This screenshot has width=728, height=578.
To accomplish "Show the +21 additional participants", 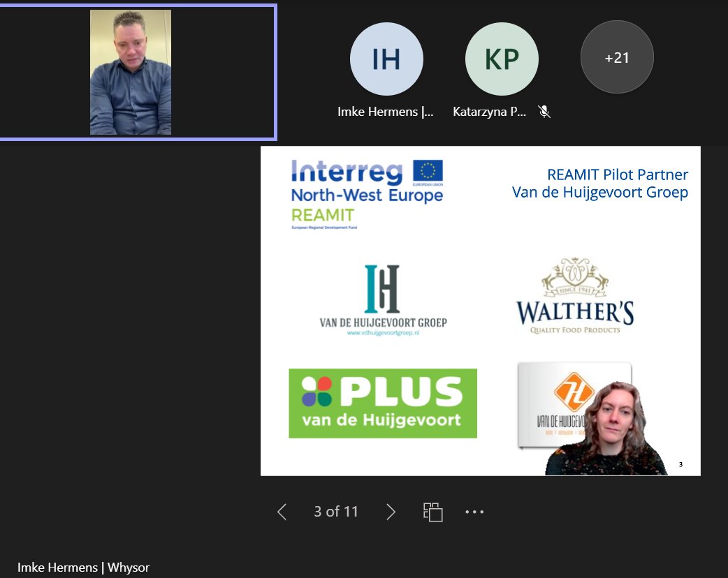I will coord(617,57).
